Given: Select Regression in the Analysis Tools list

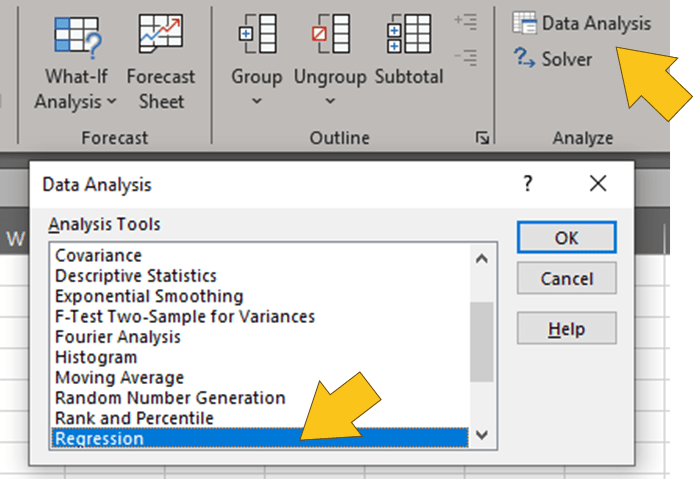Looking at the screenshot, I should point(100,438).
